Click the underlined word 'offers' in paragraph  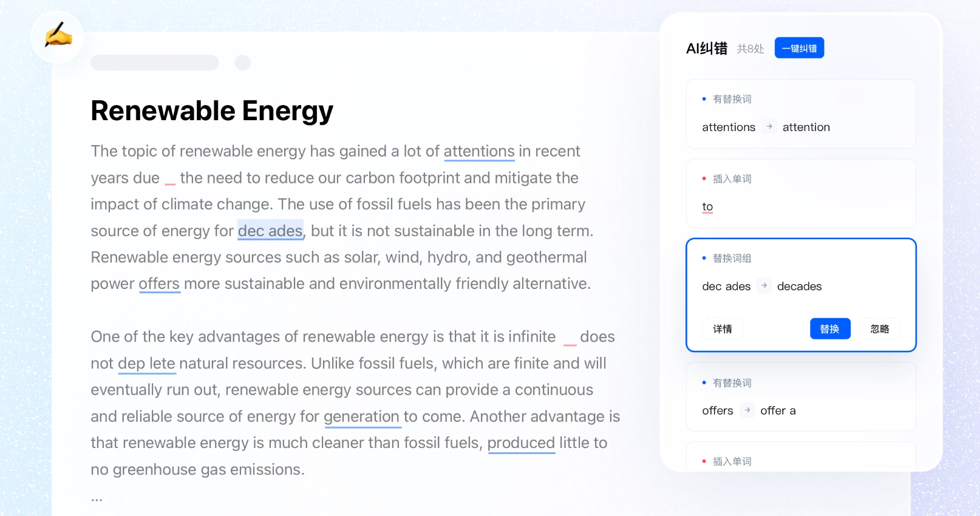coord(159,284)
